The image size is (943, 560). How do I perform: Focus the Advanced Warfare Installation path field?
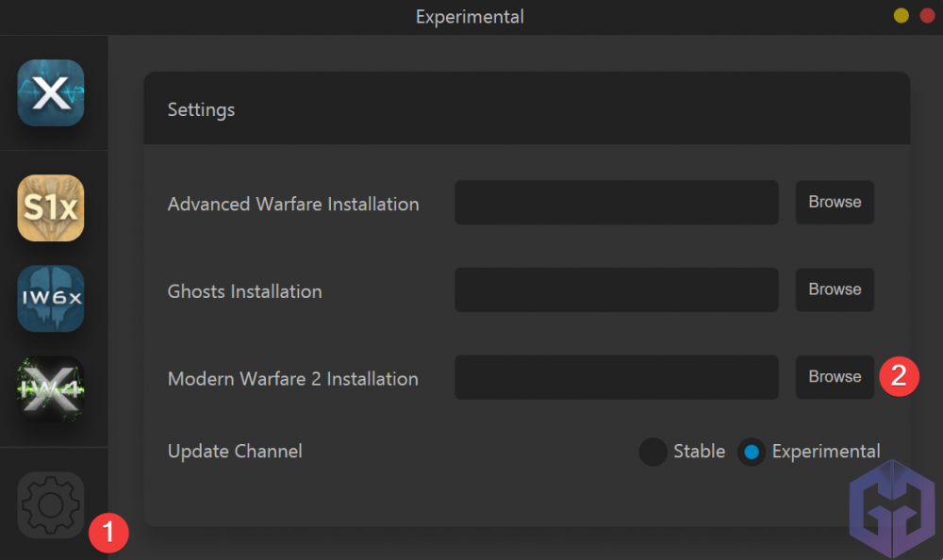pyautogui.click(x=616, y=203)
